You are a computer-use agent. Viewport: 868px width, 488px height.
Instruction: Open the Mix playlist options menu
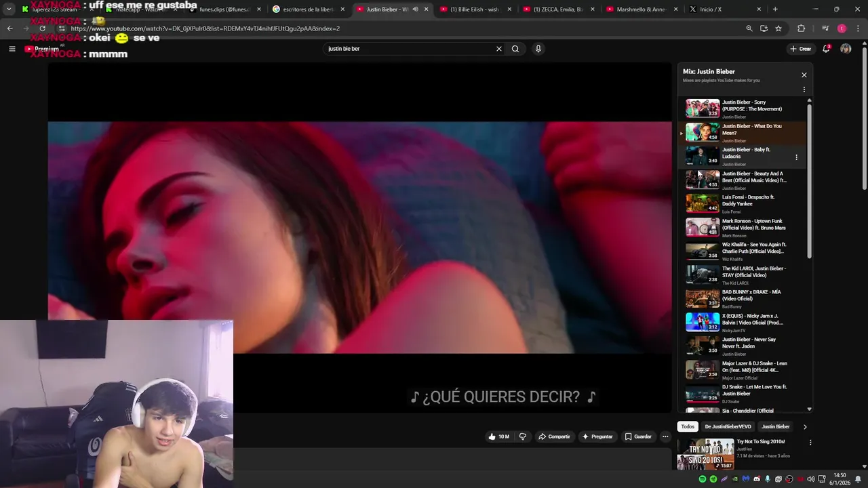point(804,89)
